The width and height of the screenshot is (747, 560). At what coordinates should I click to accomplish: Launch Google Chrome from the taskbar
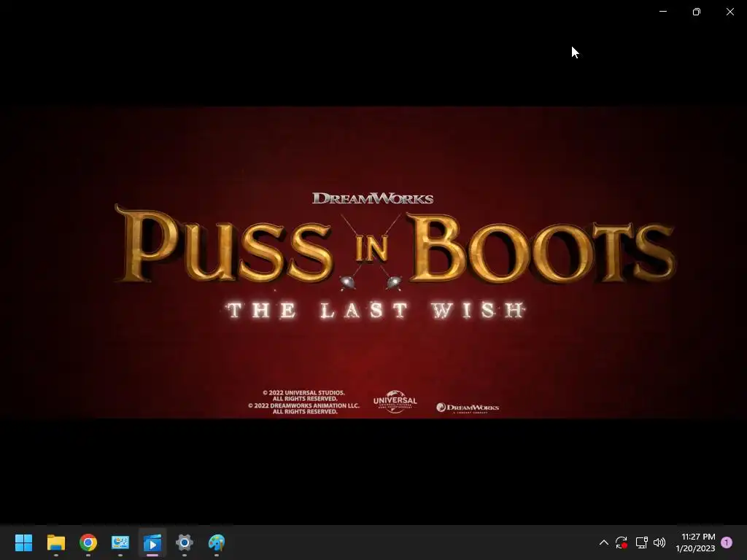88,542
